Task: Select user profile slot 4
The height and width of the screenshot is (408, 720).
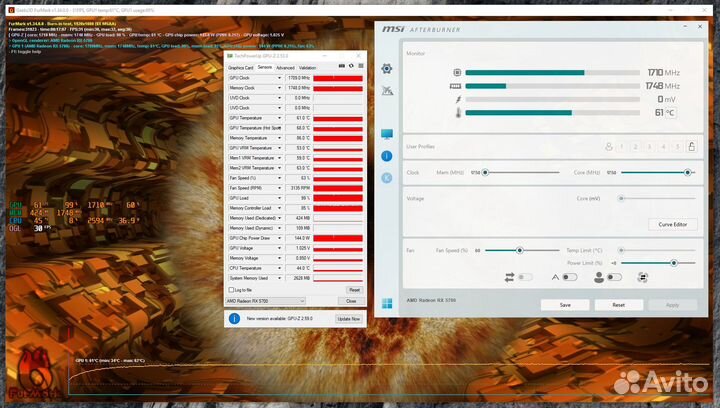Action: (x=663, y=147)
